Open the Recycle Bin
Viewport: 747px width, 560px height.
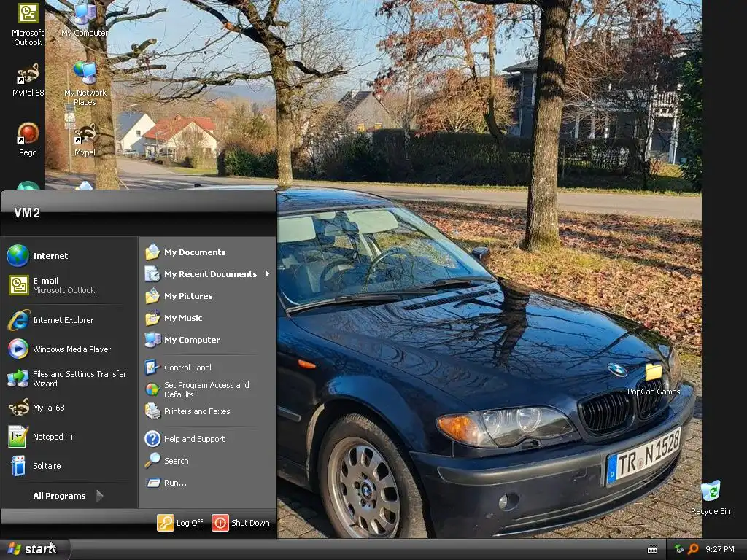tap(711, 497)
